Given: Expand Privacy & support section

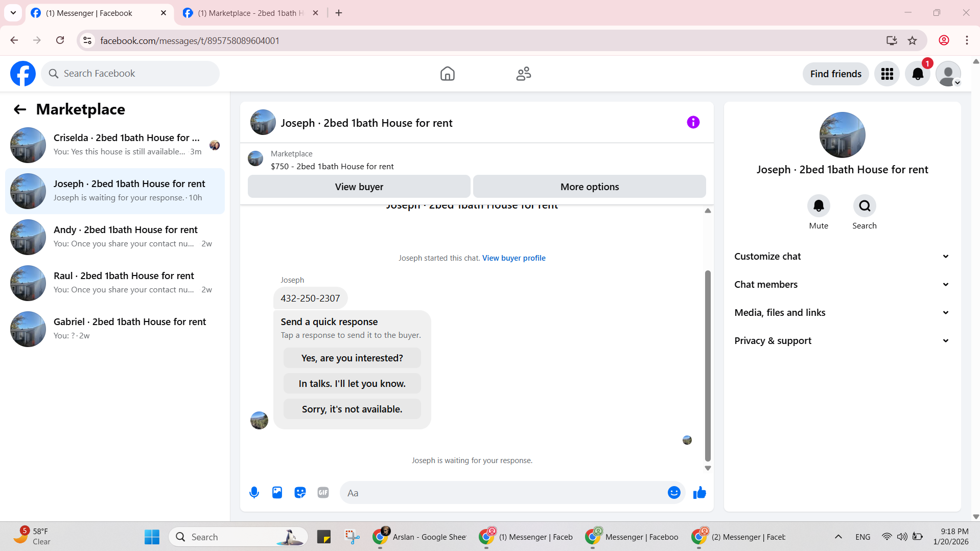Looking at the screenshot, I should tap(842, 341).
